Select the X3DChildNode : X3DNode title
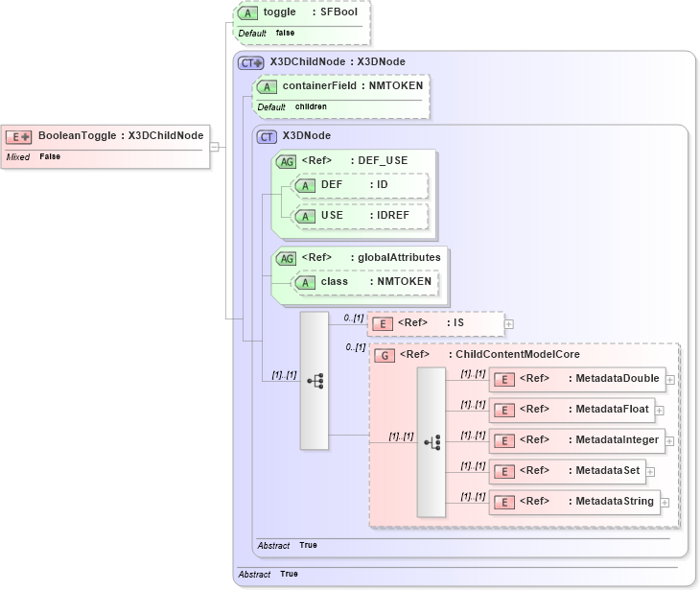The width and height of the screenshot is (700, 590). point(338,61)
